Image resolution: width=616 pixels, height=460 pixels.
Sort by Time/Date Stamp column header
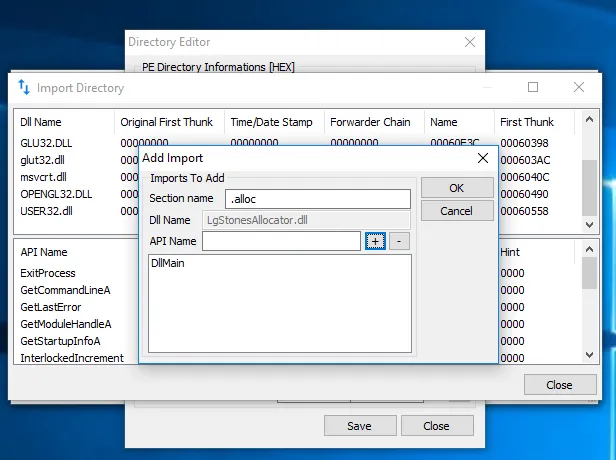(x=274, y=122)
